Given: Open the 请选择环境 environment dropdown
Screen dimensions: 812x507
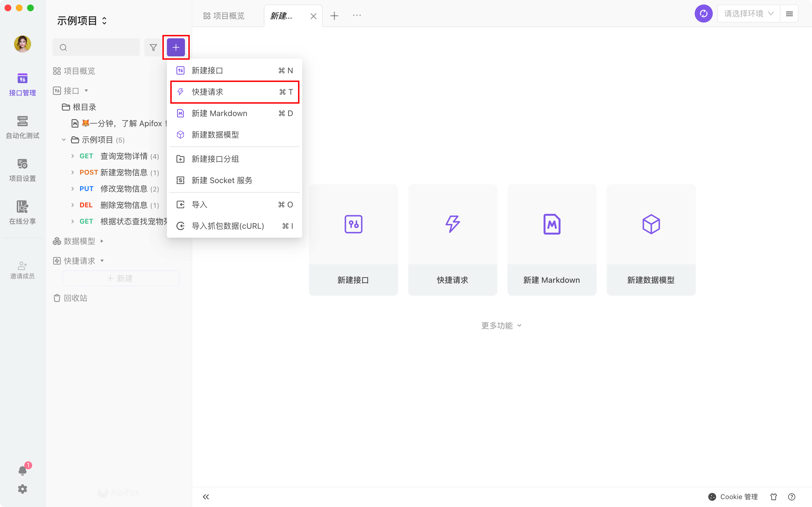Looking at the screenshot, I should click(x=748, y=14).
